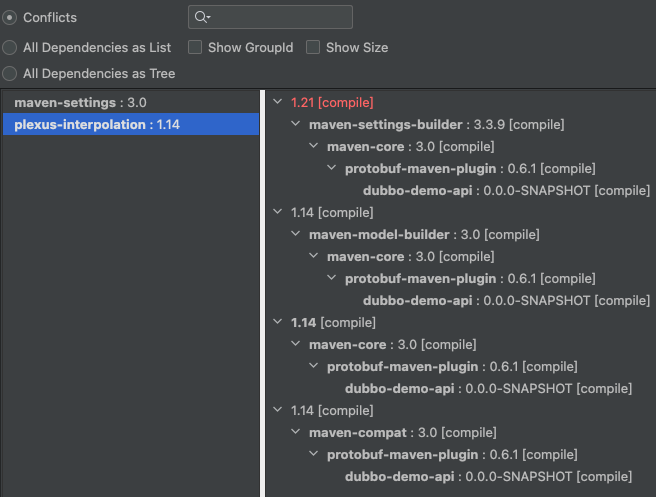Open the search history magnifier icon
The image size is (656, 497).
[x=202, y=17]
